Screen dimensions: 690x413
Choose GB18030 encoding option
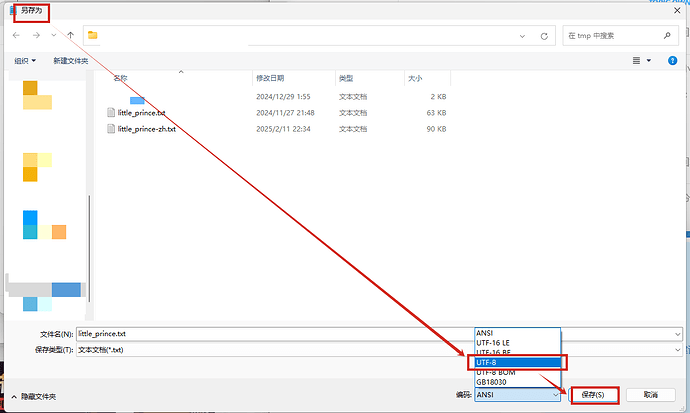pos(518,382)
